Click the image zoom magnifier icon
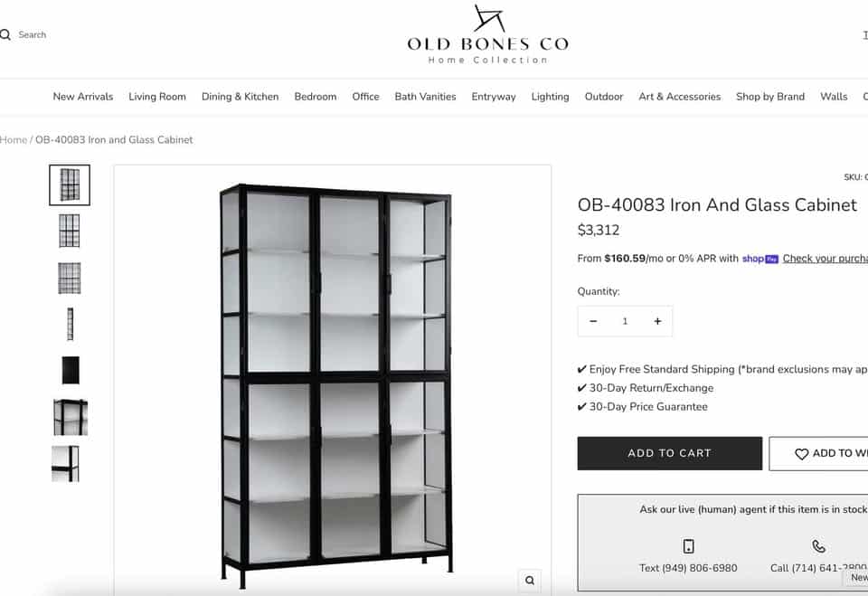The height and width of the screenshot is (596, 868). pos(530,581)
